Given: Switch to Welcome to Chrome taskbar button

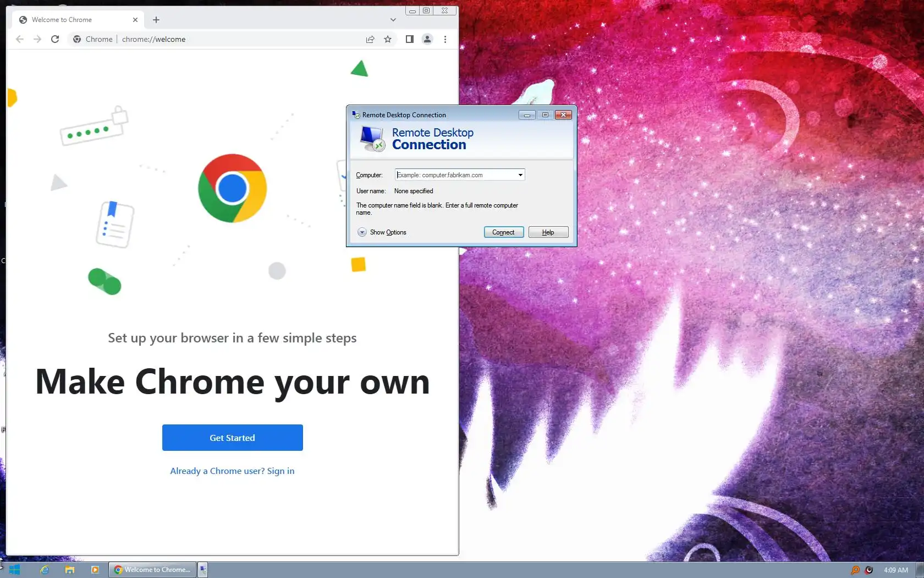Looking at the screenshot, I should click(152, 570).
